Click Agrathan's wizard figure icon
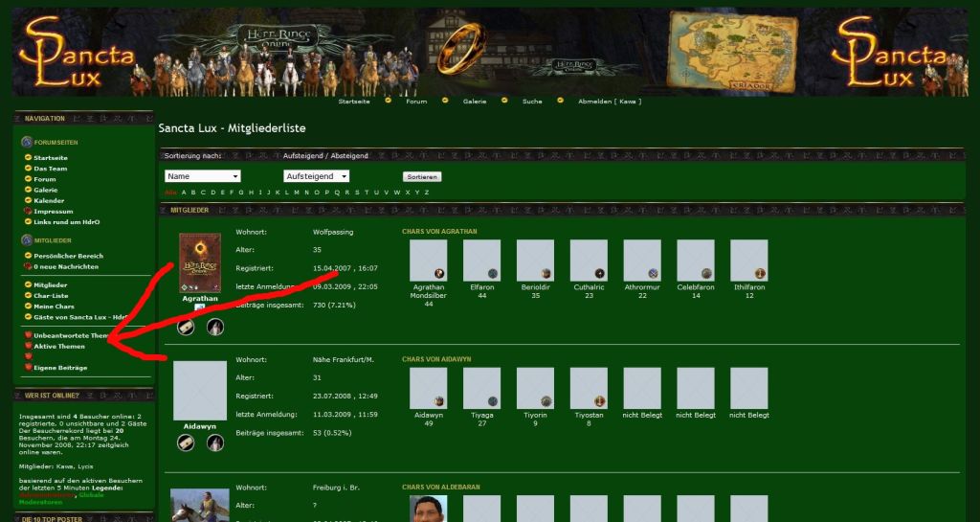 [x=215, y=328]
